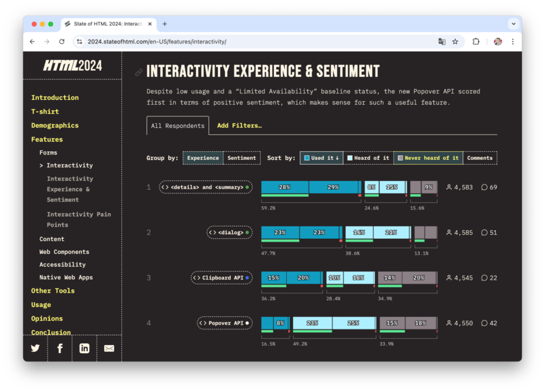Open site information icon in address bar
Screen dimensions: 545x392
pyautogui.click(x=80, y=42)
